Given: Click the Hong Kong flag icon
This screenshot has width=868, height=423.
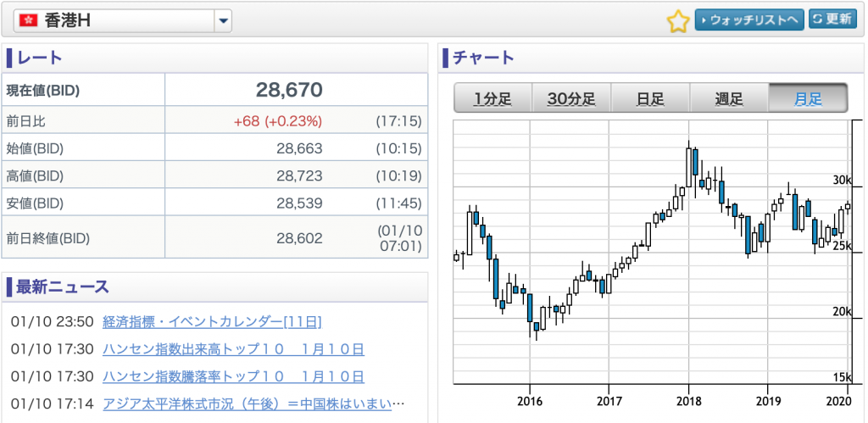Looking at the screenshot, I should pos(28,21).
